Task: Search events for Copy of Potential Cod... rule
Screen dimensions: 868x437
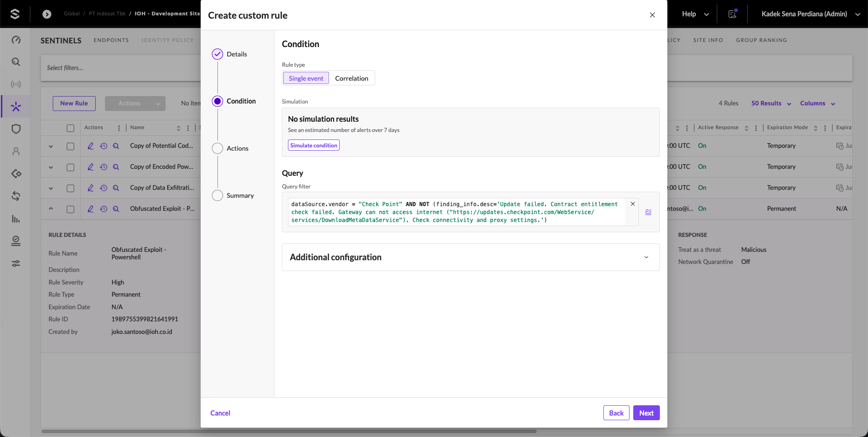Action: 116,146
